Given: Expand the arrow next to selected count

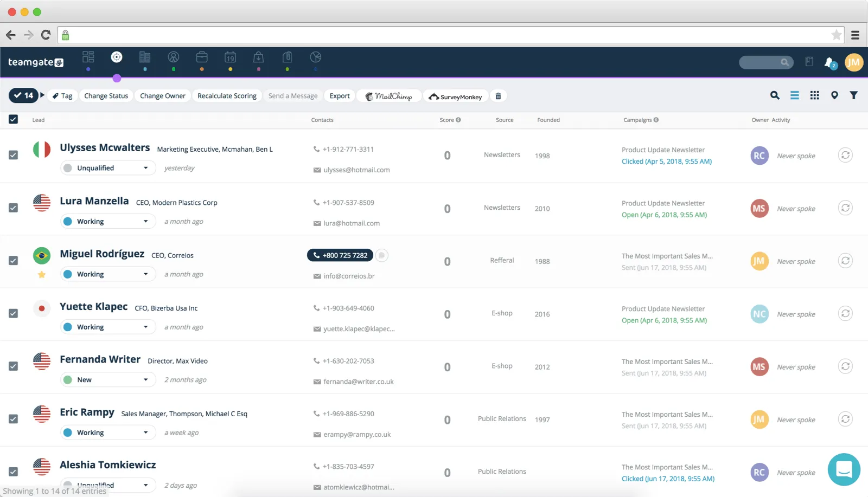Looking at the screenshot, I should (x=42, y=95).
